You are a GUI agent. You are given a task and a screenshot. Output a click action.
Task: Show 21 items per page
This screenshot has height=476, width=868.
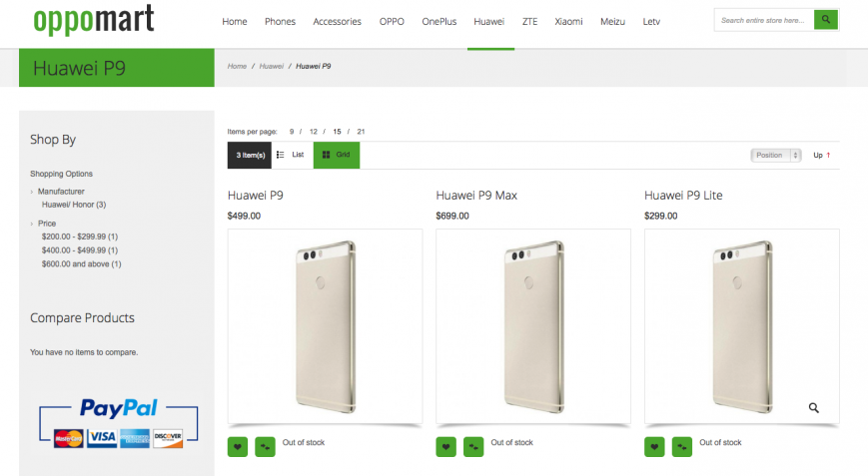pos(361,132)
